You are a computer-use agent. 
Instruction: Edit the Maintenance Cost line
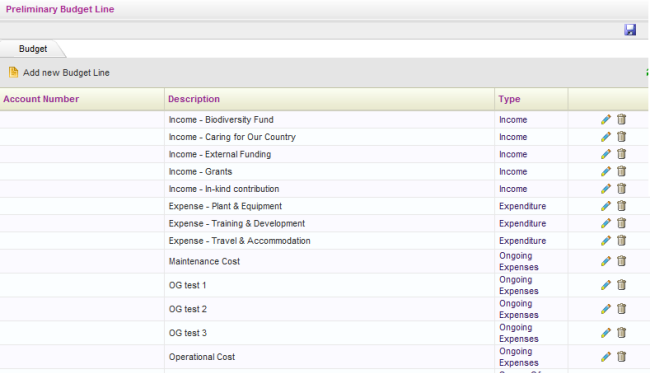(606, 261)
